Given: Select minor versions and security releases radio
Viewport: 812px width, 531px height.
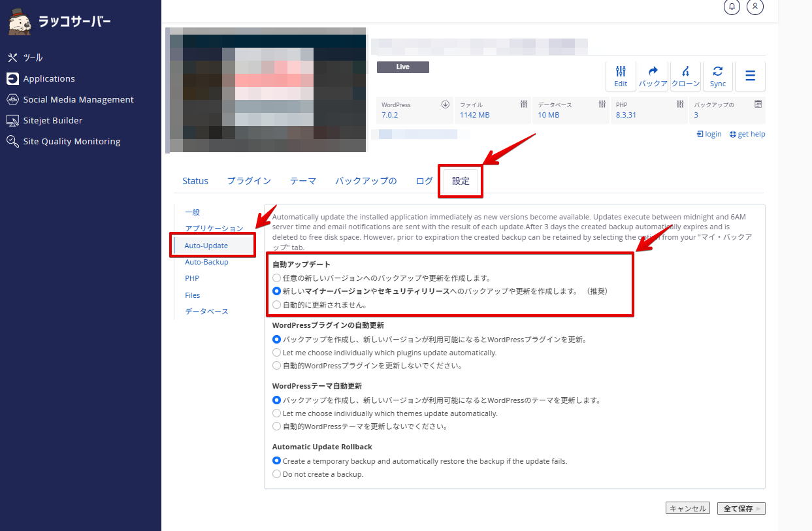Looking at the screenshot, I should click(277, 291).
